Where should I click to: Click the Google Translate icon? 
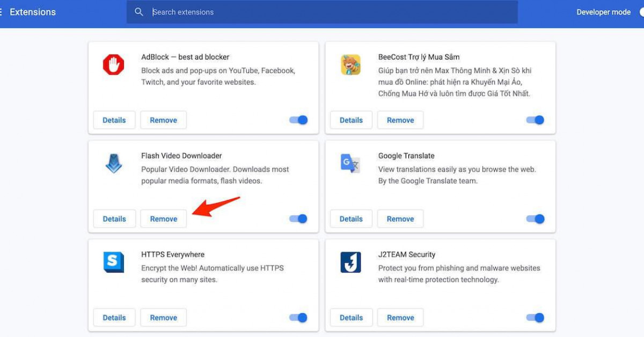(x=350, y=163)
